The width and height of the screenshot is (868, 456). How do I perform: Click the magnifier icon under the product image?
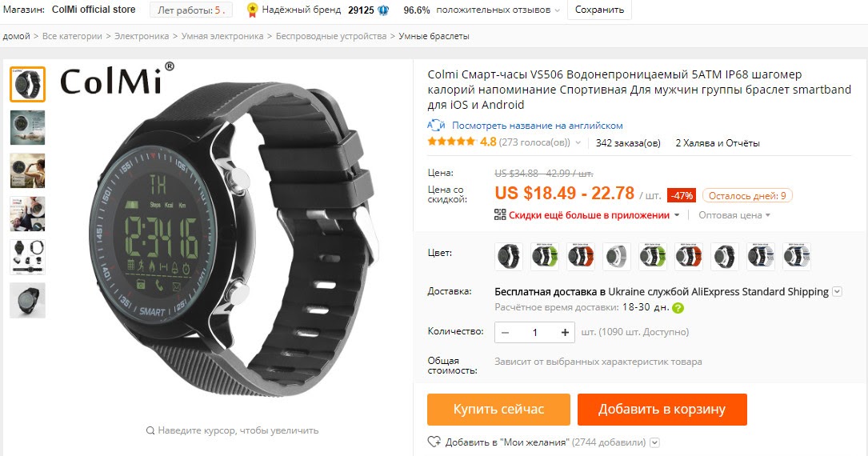pos(150,430)
